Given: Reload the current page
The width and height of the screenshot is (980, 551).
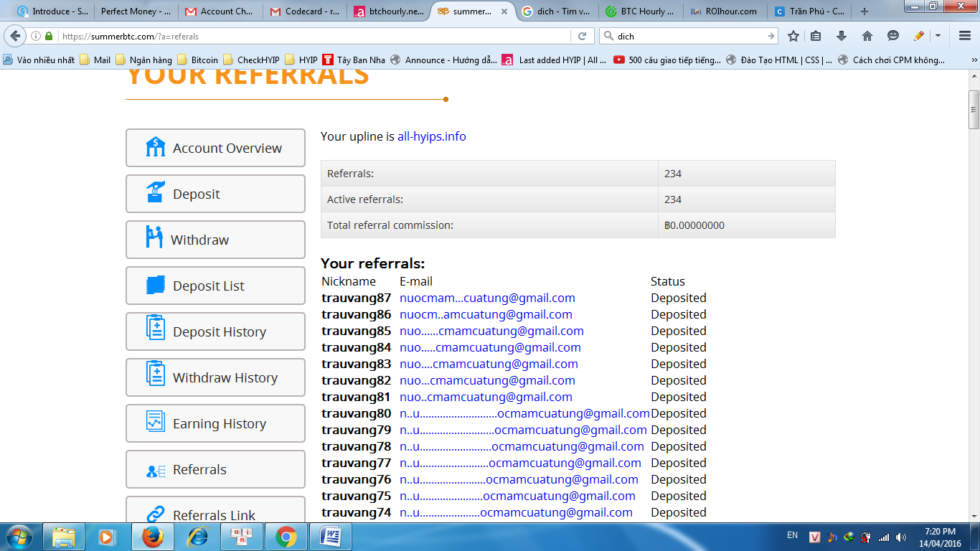Looking at the screenshot, I should point(583,36).
